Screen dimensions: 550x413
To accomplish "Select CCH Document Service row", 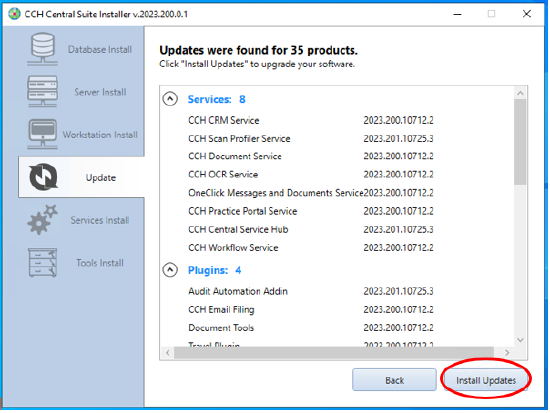I will [311, 156].
